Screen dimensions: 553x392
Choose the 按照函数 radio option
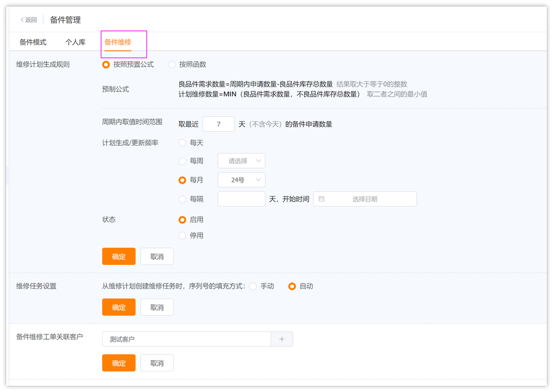click(187, 65)
